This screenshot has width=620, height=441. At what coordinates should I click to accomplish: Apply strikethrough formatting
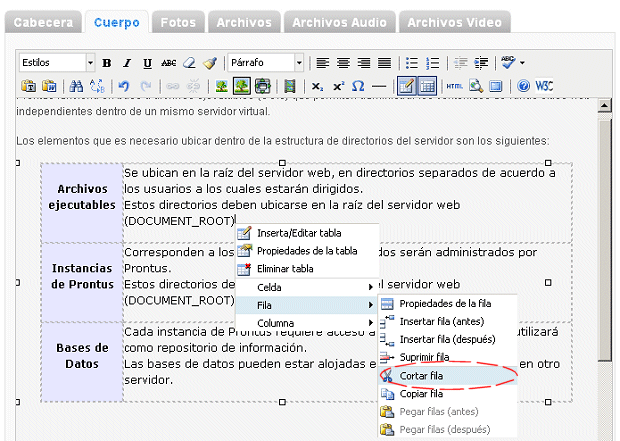point(168,63)
